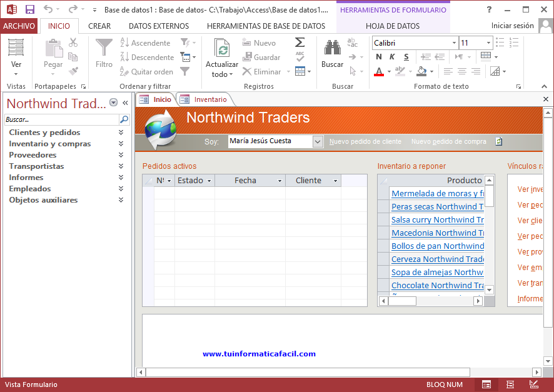Copy selection with the copy icon
The height and width of the screenshot is (392, 554).
73,57
